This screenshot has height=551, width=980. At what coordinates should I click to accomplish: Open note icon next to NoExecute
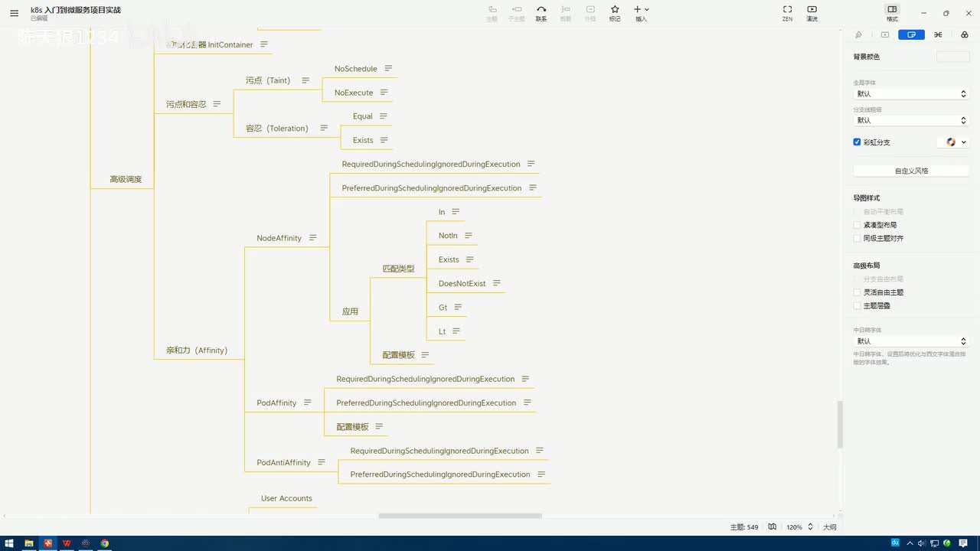(384, 92)
